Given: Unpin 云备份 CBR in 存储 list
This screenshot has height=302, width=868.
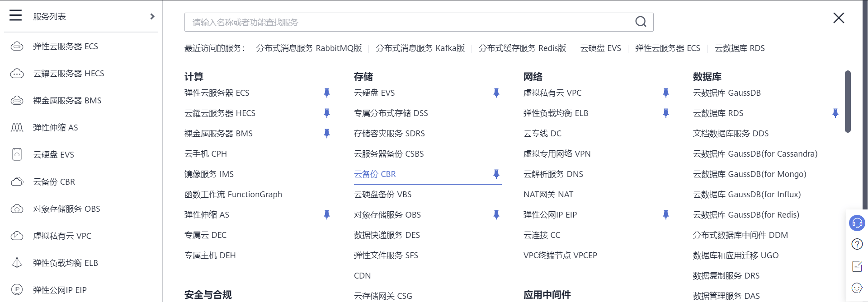Looking at the screenshot, I should coord(496,174).
